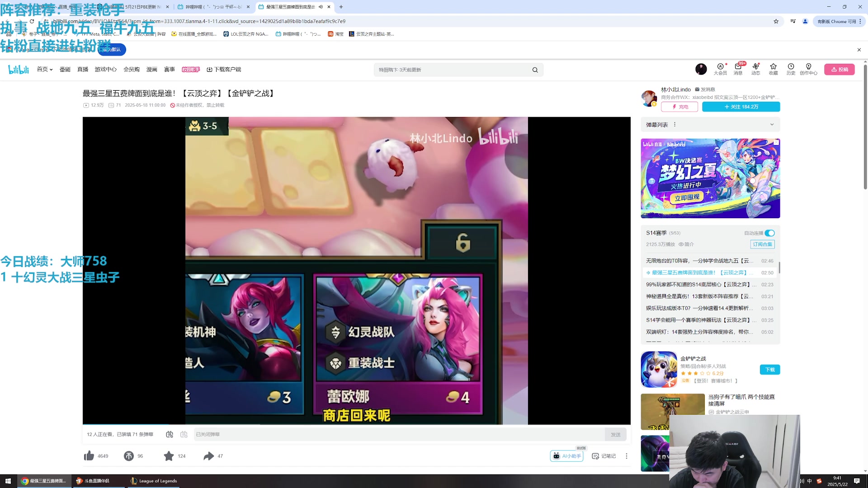Click the bilibili logo
The image size is (868, 488).
[x=19, y=69]
